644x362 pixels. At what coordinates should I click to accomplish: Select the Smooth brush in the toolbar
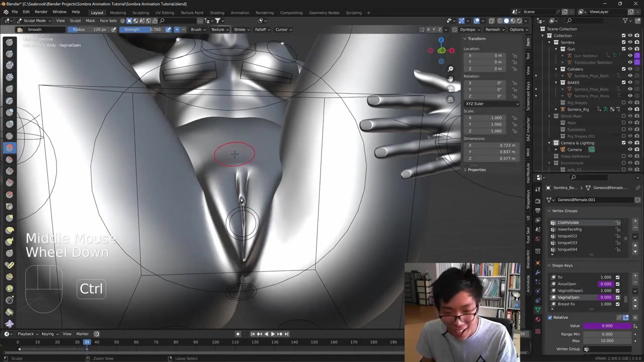tap(10, 148)
